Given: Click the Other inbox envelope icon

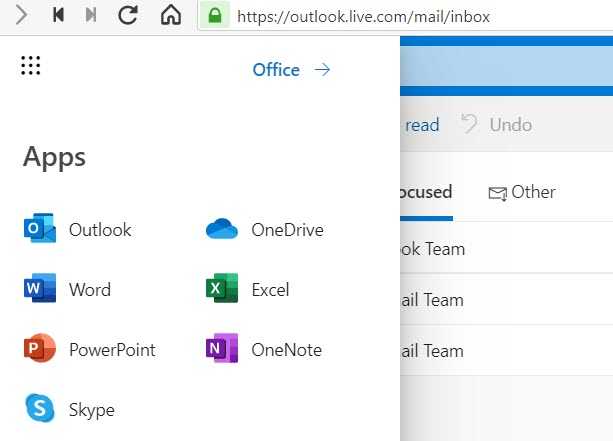Looking at the screenshot, I should point(498,193).
